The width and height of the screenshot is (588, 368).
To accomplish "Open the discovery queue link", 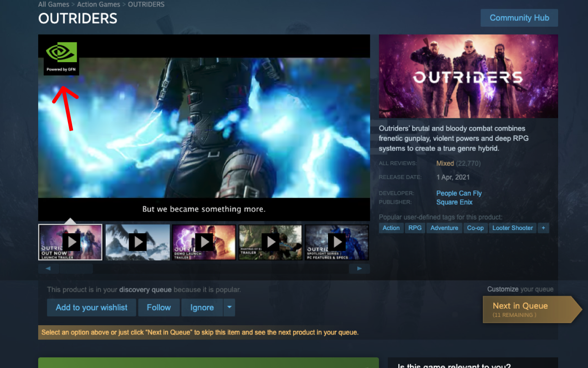I will pyautogui.click(x=145, y=290).
